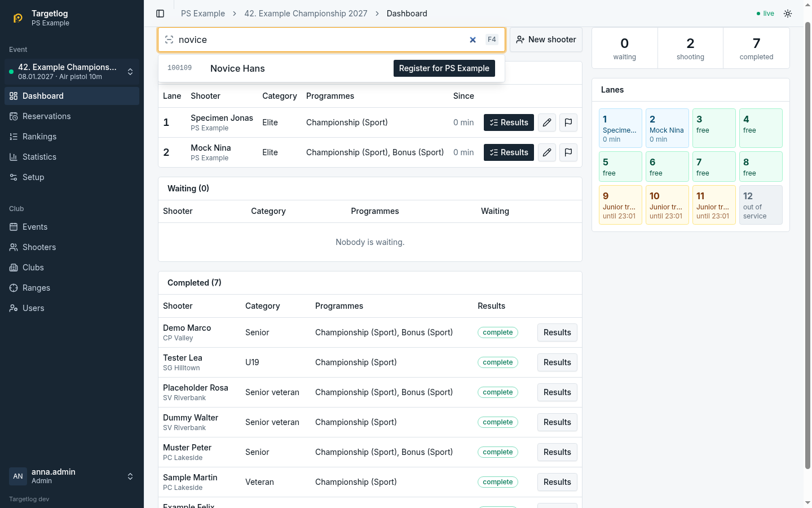Click the edit pencil for Mock Nina

tap(547, 152)
